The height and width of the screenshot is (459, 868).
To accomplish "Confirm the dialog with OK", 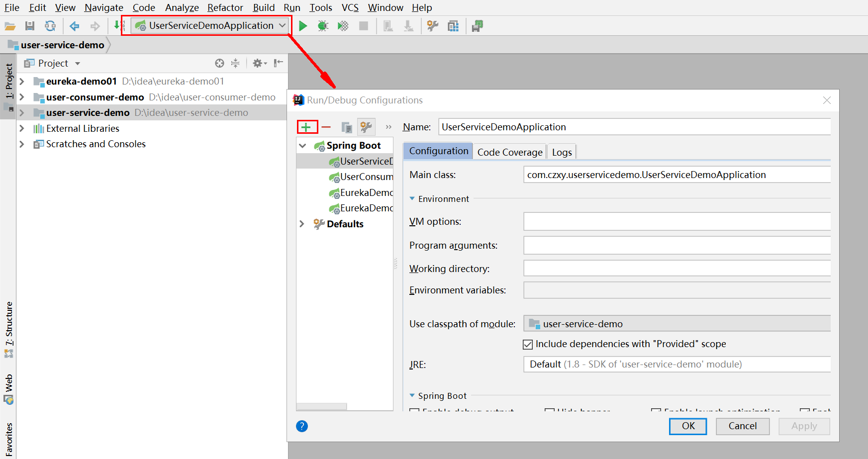I will tap(688, 426).
